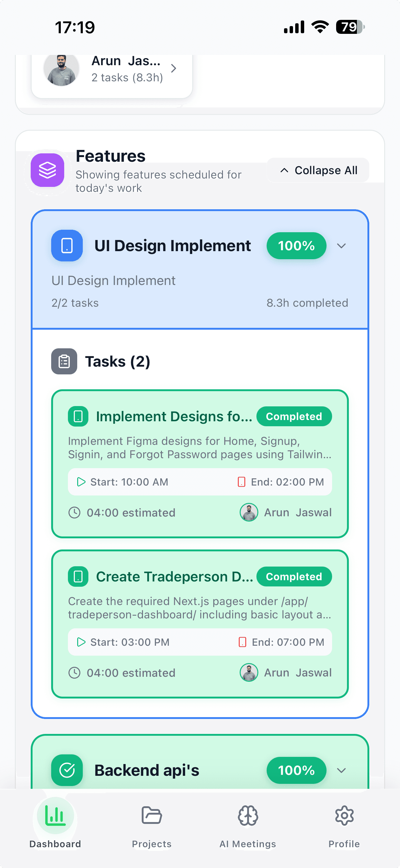Click Arun Jaswal's avatar on first task

(249, 513)
